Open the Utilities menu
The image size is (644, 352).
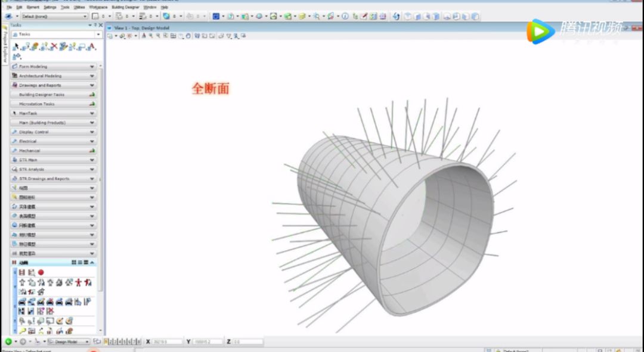(x=79, y=7)
